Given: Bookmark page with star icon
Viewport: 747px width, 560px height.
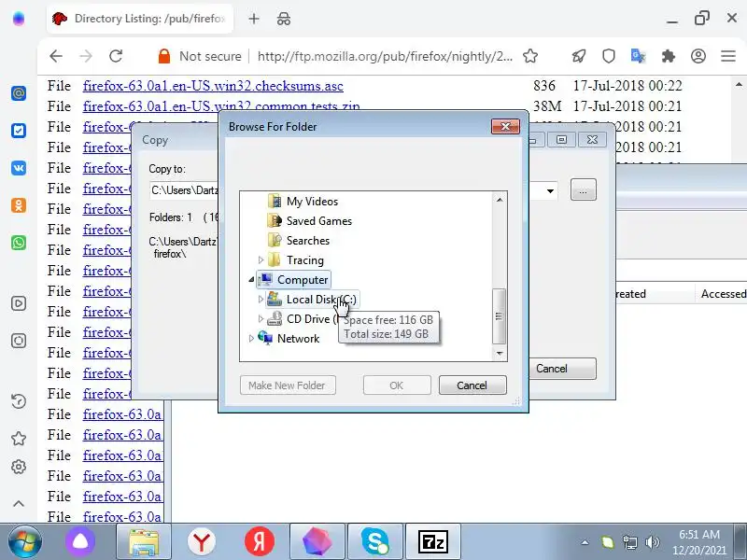Looking at the screenshot, I should (x=530, y=56).
